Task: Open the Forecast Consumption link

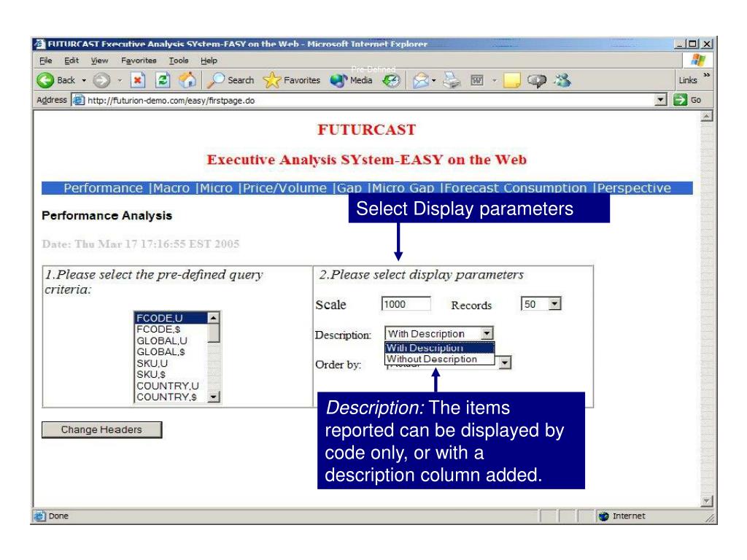Action: tap(516, 188)
